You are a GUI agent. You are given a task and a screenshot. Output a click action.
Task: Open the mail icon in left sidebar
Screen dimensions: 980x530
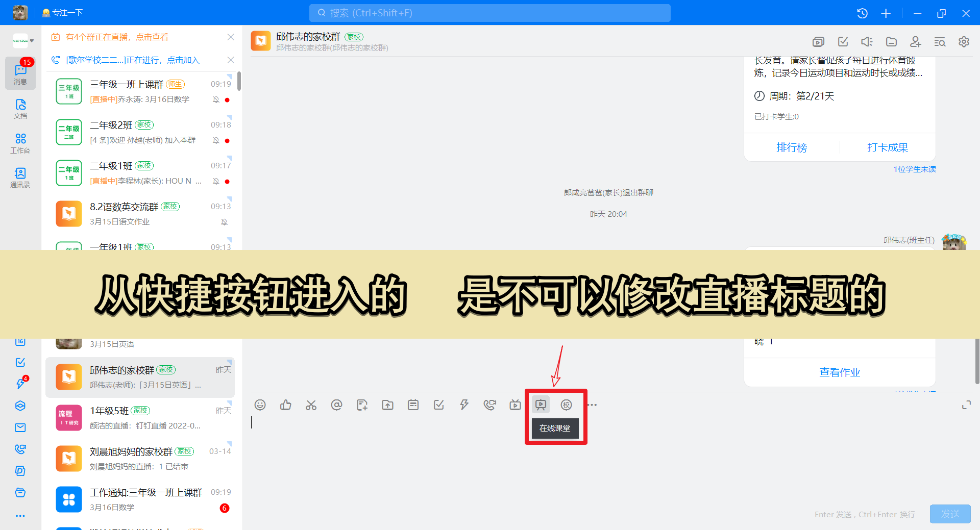tap(20, 427)
